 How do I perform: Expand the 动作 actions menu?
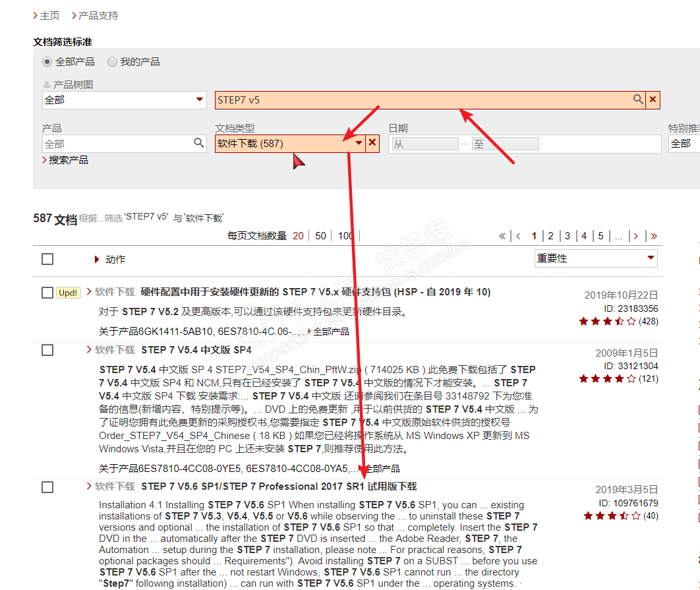[110, 260]
